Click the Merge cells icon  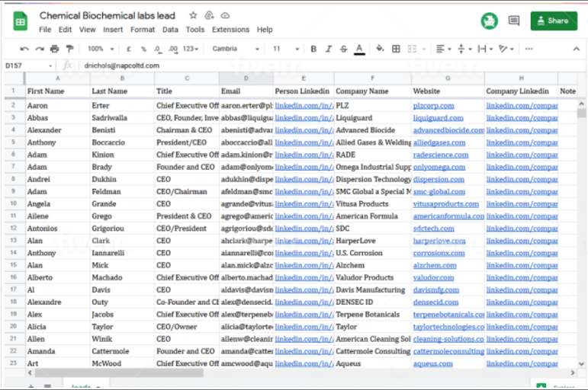coord(412,49)
